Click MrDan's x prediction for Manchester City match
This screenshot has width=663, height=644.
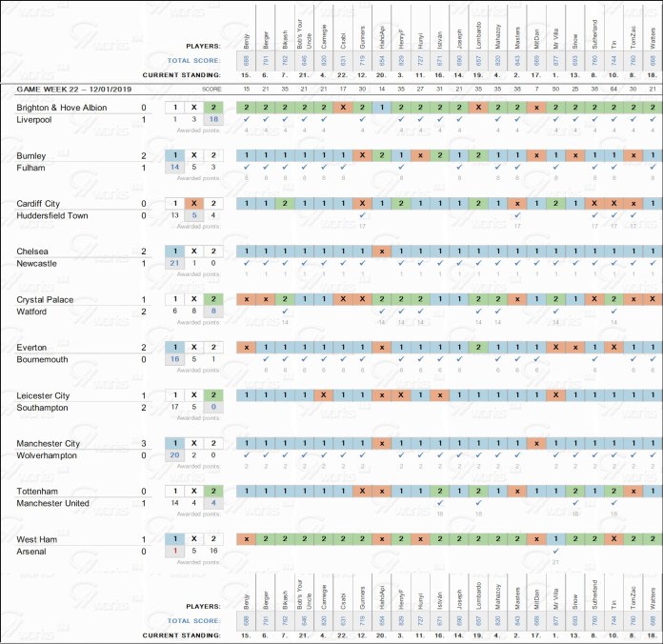pyautogui.click(x=536, y=443)
